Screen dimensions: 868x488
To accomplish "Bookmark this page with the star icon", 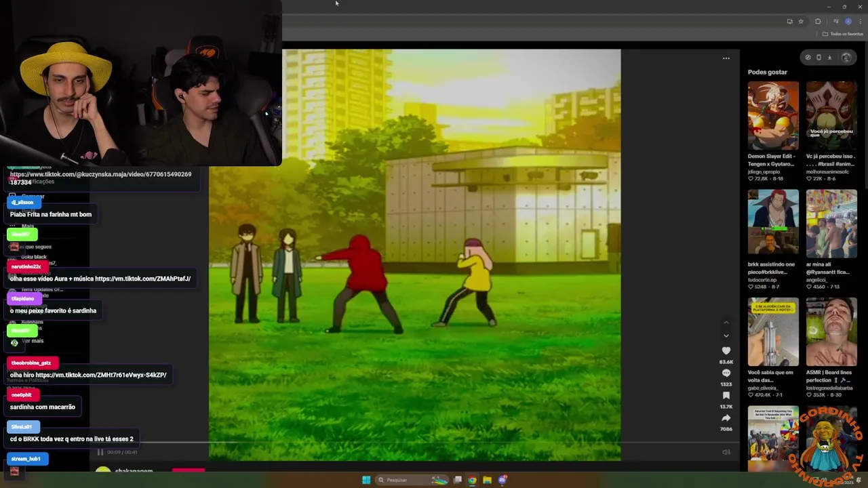I will point(801,21).
